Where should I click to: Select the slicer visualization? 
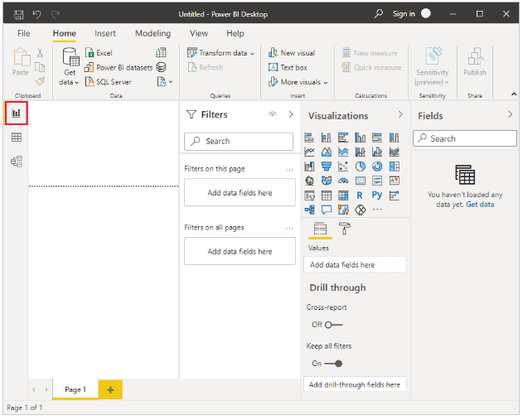(309, 196)
